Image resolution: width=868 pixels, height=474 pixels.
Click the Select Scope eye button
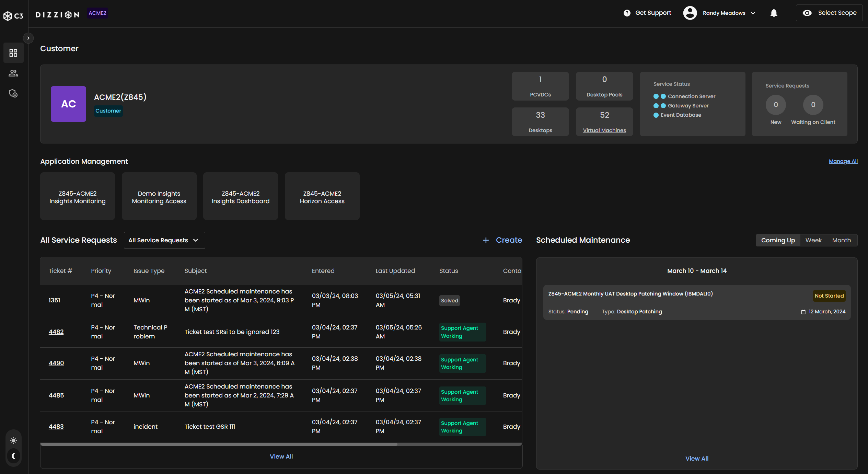829,13
